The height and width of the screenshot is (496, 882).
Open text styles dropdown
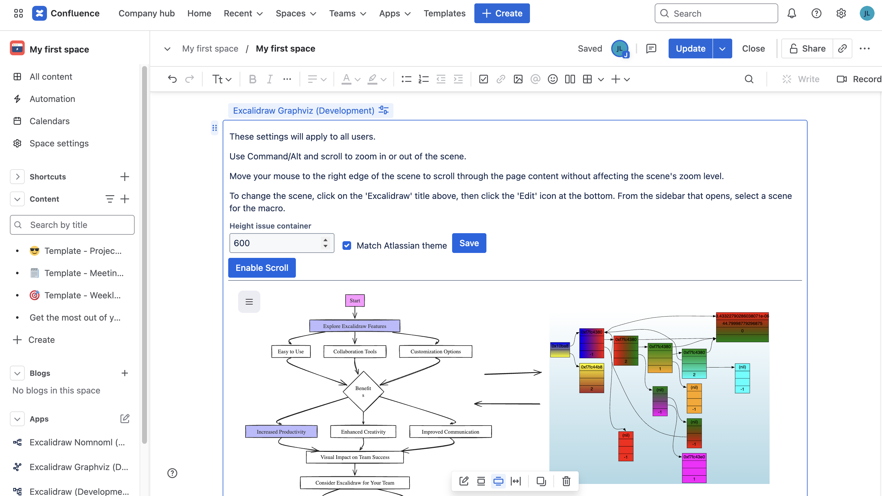pyautogui.click(x=222, y=79)
